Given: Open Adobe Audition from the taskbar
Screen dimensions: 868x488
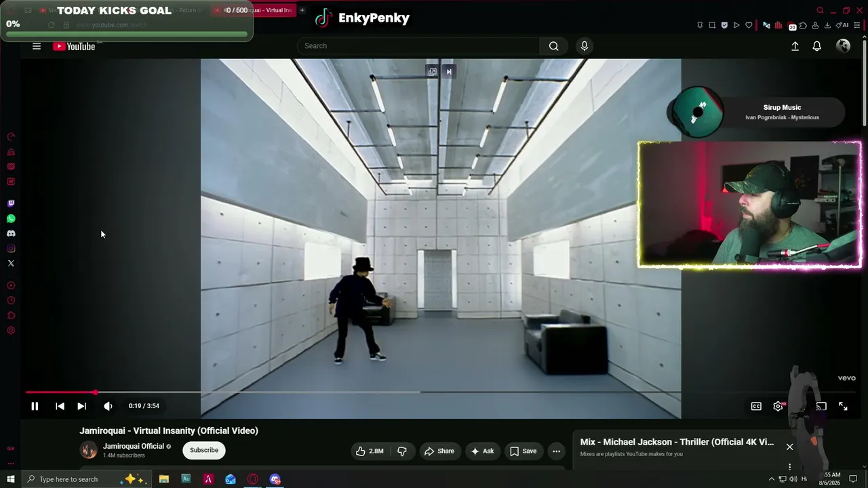Looking at the screenshot, I should pyautogui.click(x=186, y=479).
